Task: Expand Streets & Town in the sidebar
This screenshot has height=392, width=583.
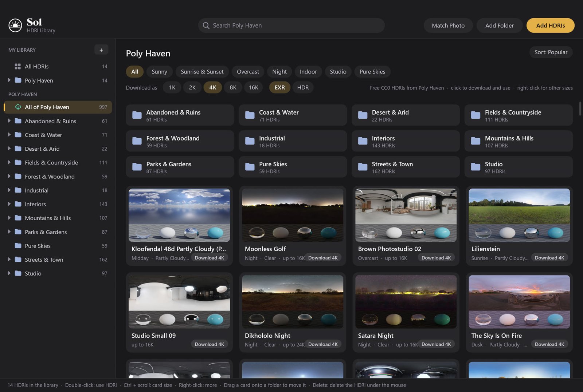Action: [9, 260]
